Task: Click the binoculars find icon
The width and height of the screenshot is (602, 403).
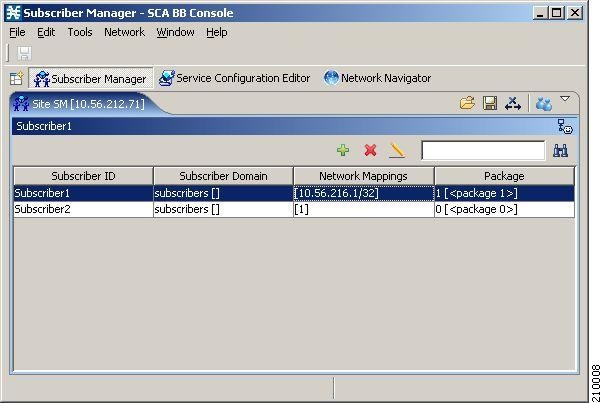Action: [561, 150]
